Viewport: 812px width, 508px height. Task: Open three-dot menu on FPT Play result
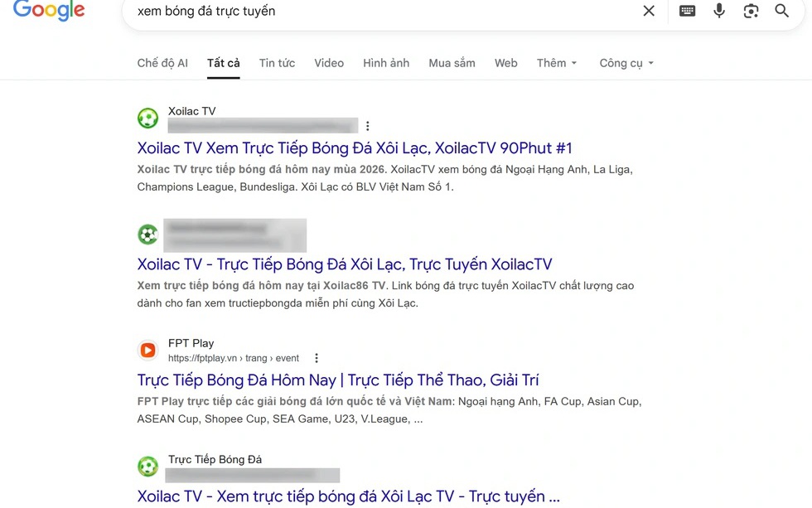(x=317, y=357)
